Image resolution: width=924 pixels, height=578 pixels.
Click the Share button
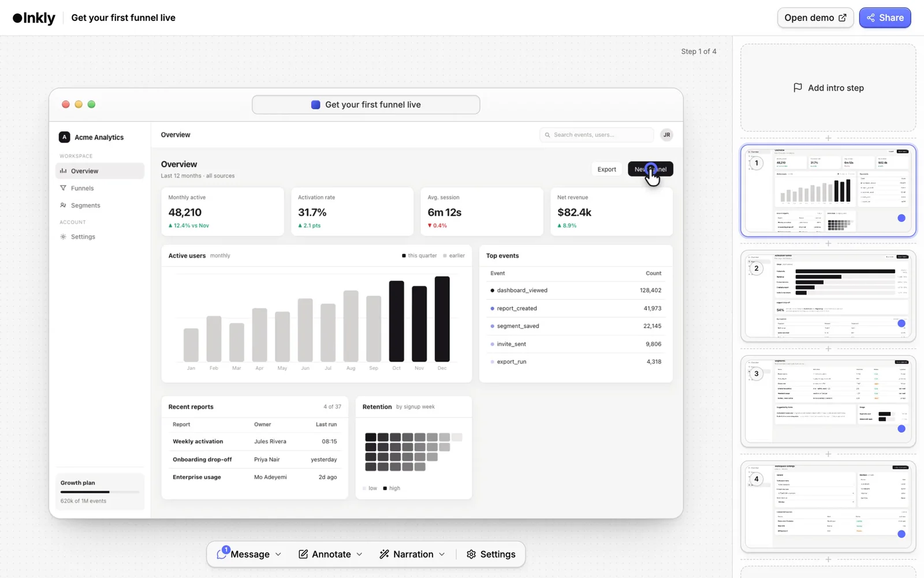[885, 18]
